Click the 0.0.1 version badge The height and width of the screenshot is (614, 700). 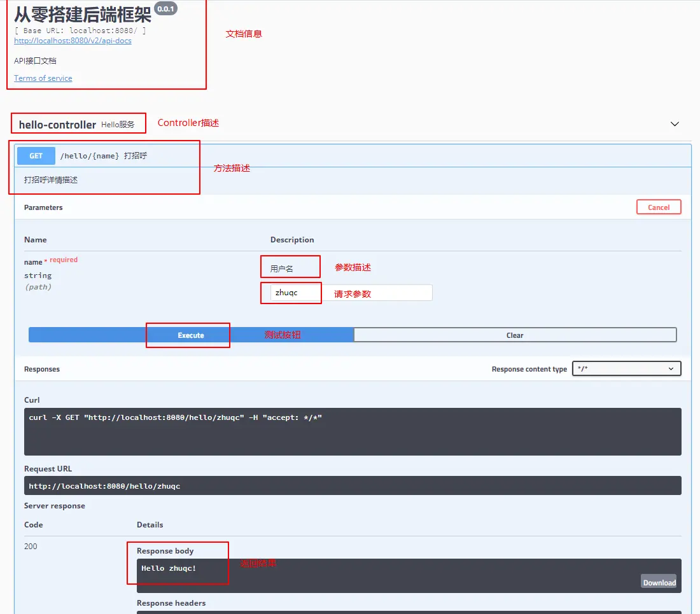point(165,9)
